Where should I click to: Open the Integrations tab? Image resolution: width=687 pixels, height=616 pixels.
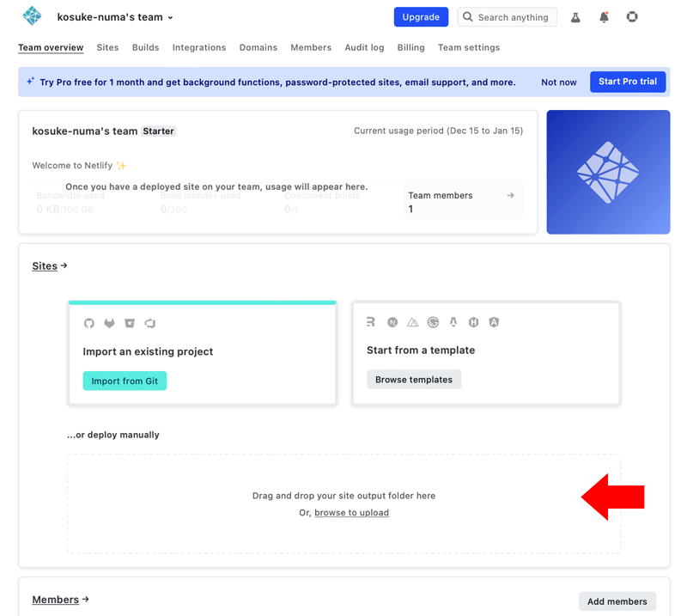tap(199, 47)
